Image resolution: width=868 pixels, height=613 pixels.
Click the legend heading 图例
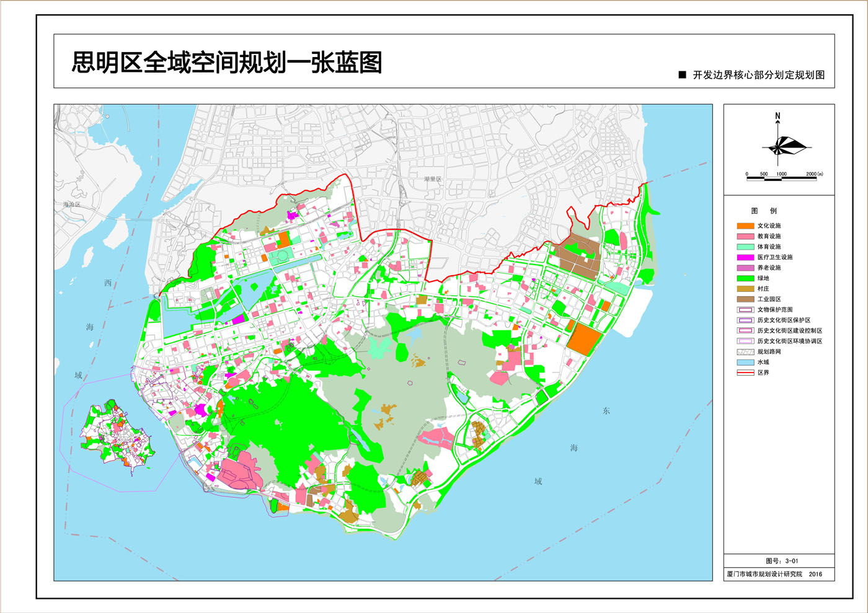[x=764, y=211]
